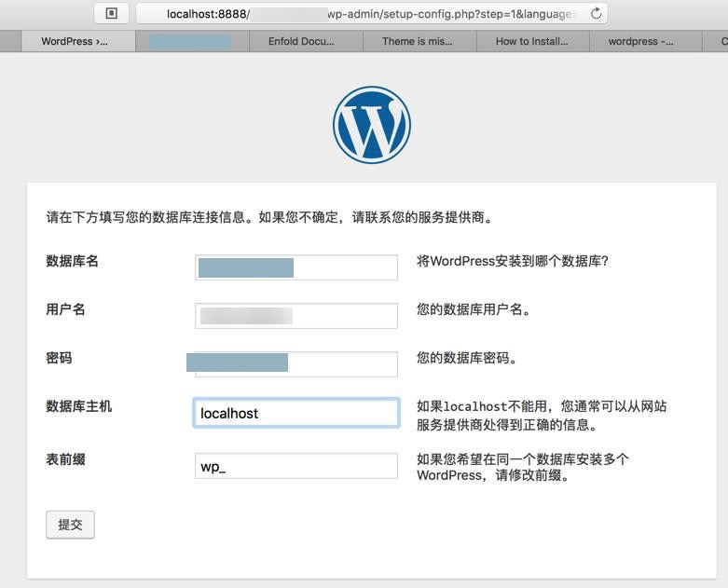
Task: Open the blurred-title browser tab
Action: 192,41
